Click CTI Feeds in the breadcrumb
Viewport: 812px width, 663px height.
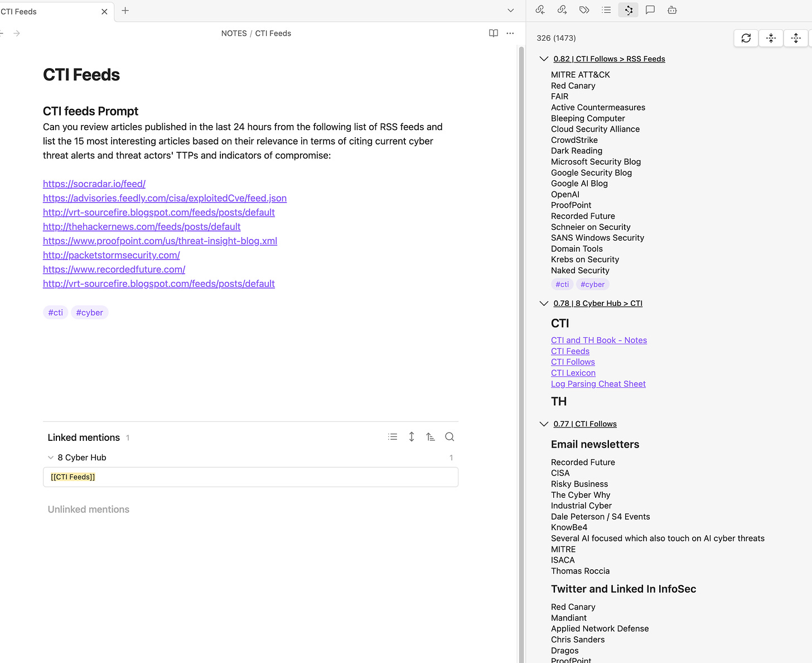tap(273, 33)
